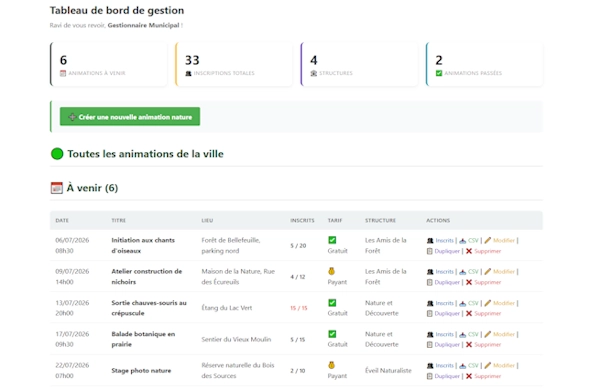Click the Payant money bag icon for Stage photo nature
The height and width of the screenshot is (390, 590).
click(331, 365)
